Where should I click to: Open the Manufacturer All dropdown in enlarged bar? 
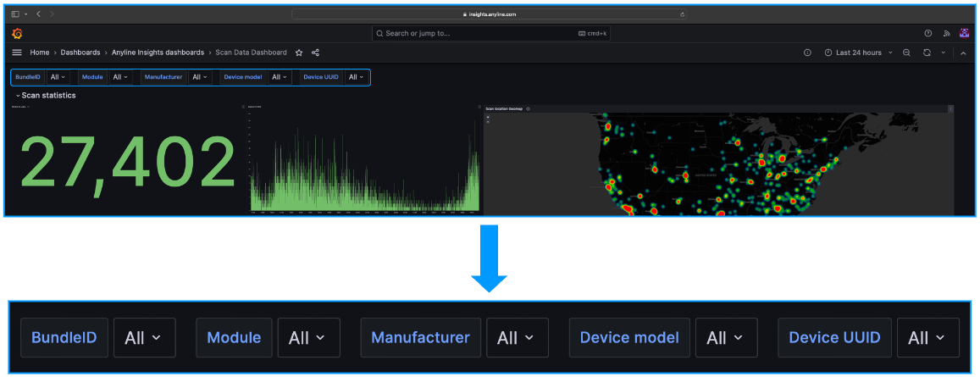point(517,337)
